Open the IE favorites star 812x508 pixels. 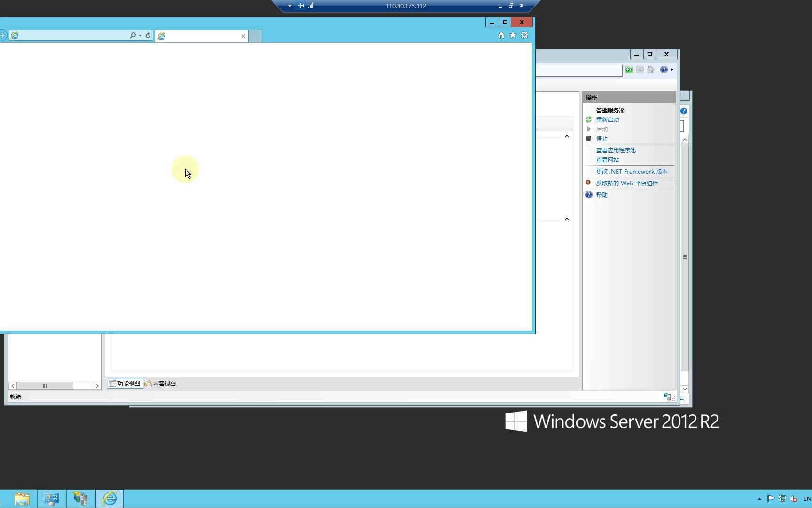513,35
